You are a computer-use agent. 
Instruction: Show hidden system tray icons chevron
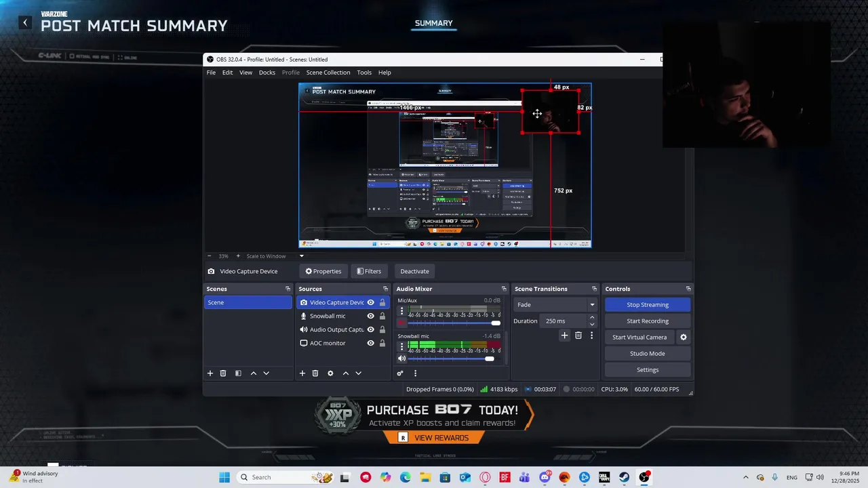tap(745, 477)
